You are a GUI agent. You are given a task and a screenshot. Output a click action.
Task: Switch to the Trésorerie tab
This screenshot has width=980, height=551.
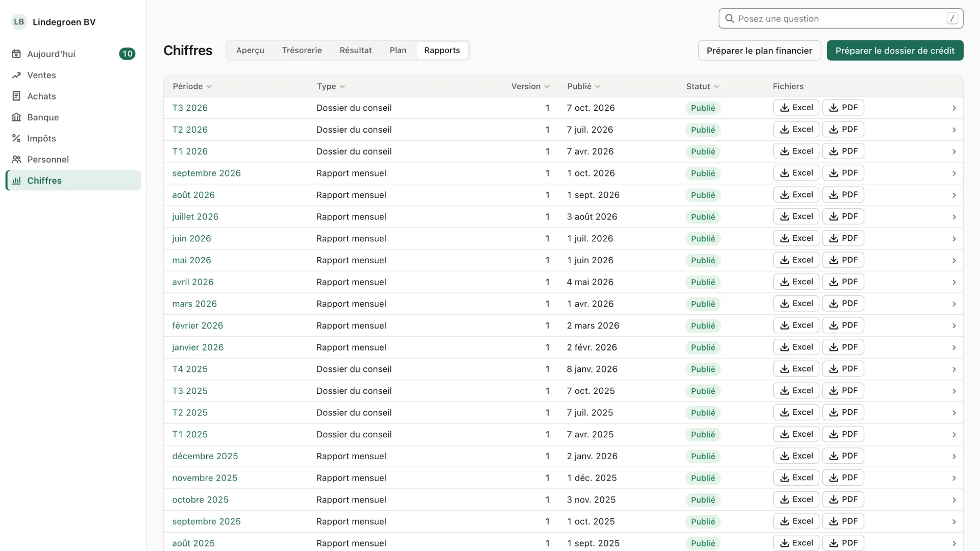302,50
